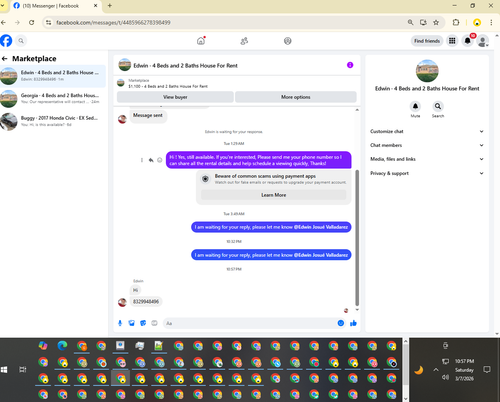
Task: Open Windows Task View
Action: click(x=22, y=370)
